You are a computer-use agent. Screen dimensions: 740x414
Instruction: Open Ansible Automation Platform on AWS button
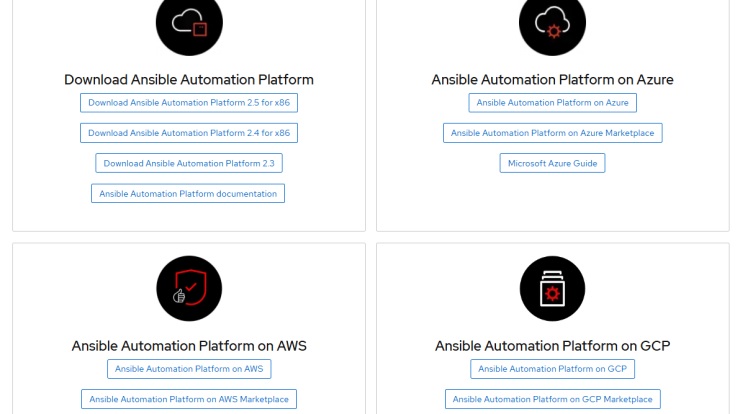coord(189,369)
